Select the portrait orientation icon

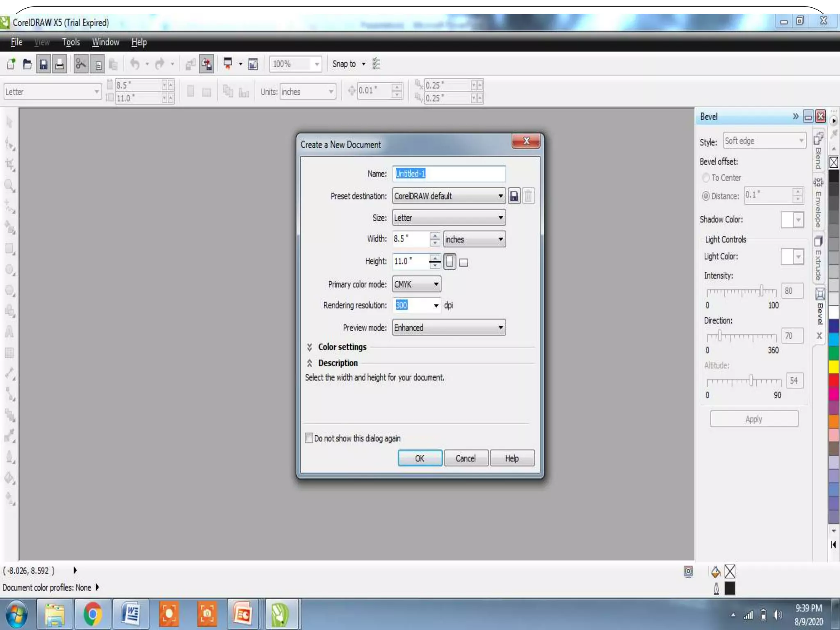(450, 262)
